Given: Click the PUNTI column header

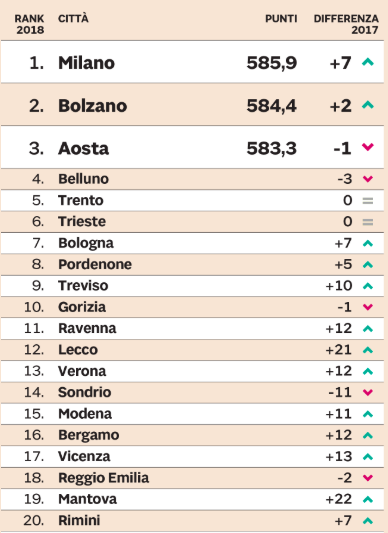Looking at the screenshot, I should pos(281,18).
